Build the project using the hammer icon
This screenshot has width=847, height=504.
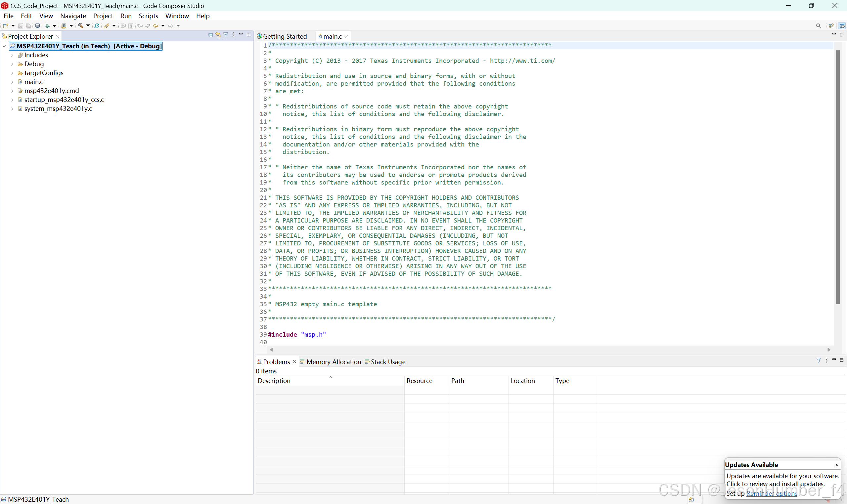pyautogui.click(x=81, y=26)
